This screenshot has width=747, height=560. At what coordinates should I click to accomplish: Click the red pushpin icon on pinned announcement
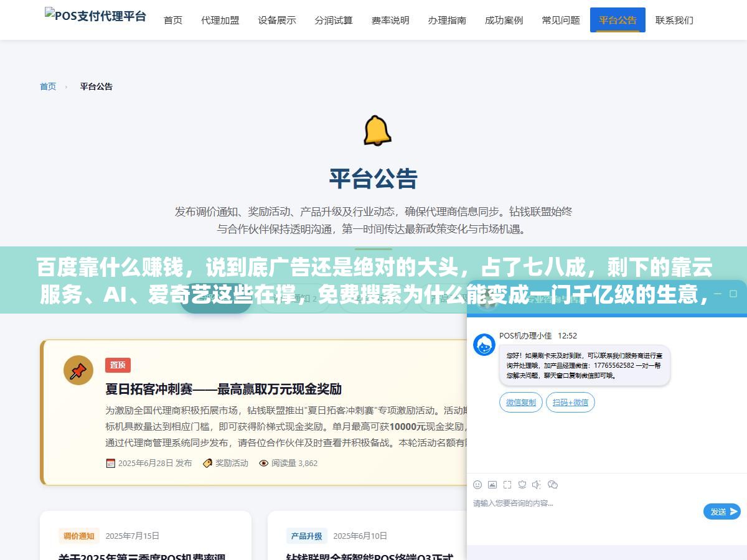[x=78, y=371]
